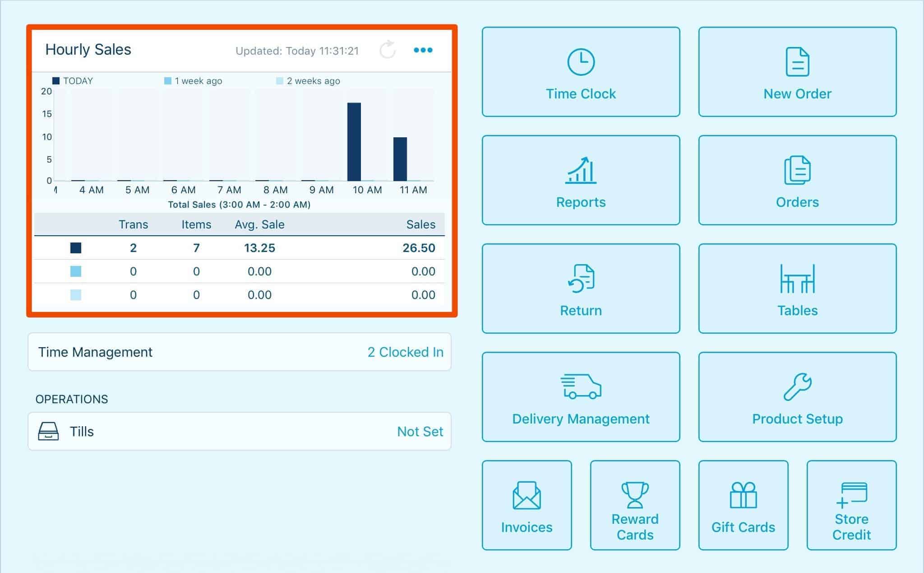The image size is (924, 573).
Task: Expand the Hourly Sales options menu
Action: pos(423,50)
